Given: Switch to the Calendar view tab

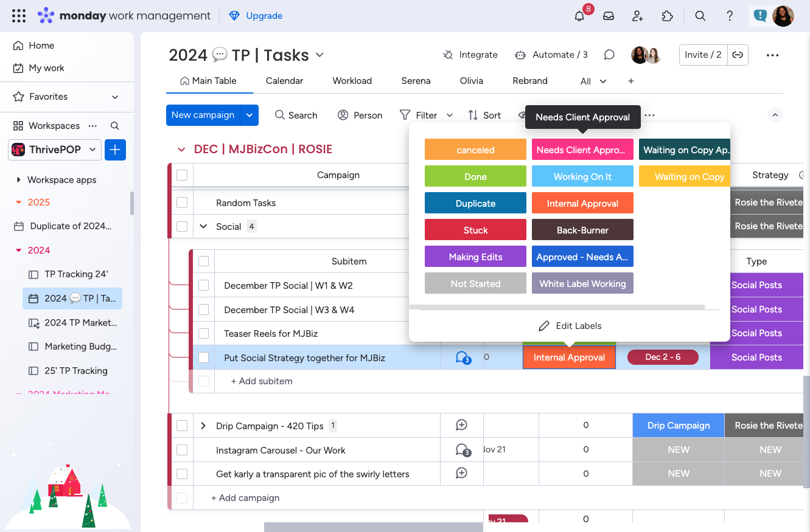Looking at the screenshot, I should (x=284, y=81).
